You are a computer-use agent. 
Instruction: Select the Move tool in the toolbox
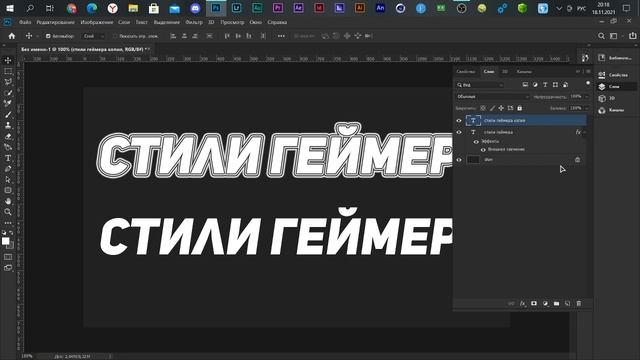(8, 60)
